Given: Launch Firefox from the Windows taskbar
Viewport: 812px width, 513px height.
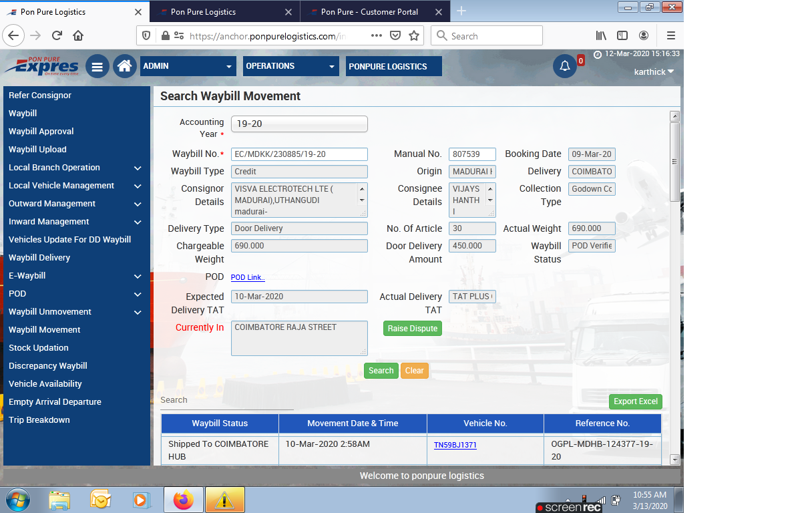Looking at the screenshot, I should (182, 500).
